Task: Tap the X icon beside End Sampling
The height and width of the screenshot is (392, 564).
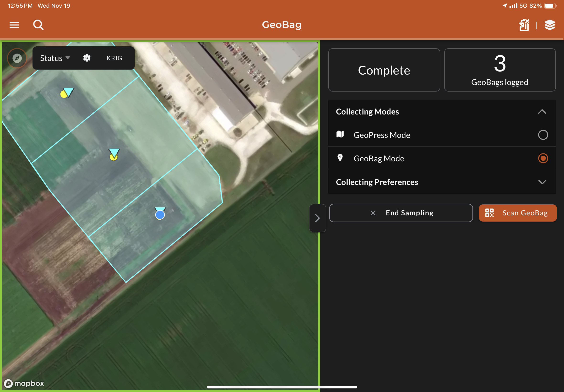Action: (x=373, y=213)
